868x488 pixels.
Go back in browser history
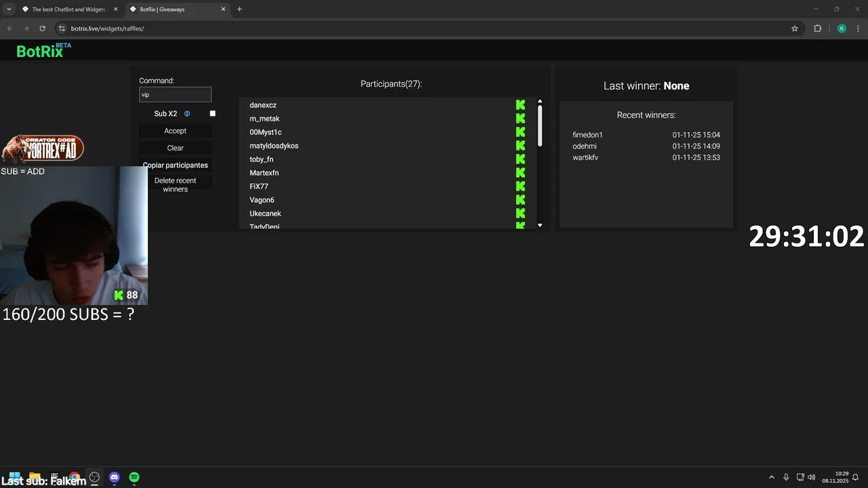pyautogui.click(x=9, y=28)
